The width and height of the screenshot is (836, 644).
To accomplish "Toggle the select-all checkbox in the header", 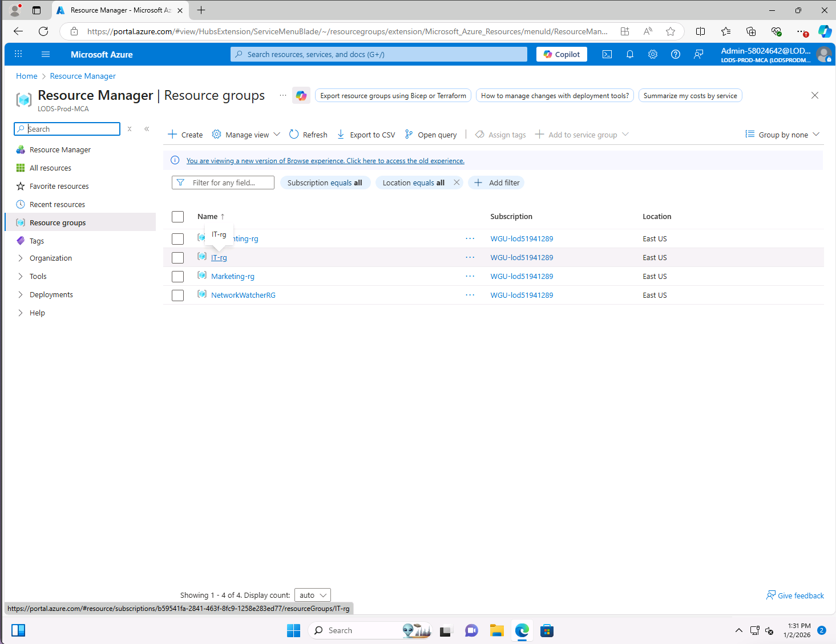I will tap(178, 217).
